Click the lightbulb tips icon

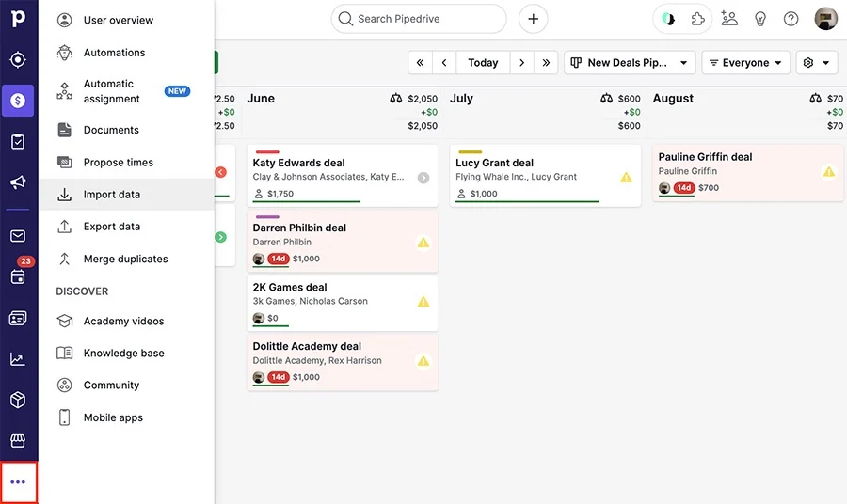point(760,20)
